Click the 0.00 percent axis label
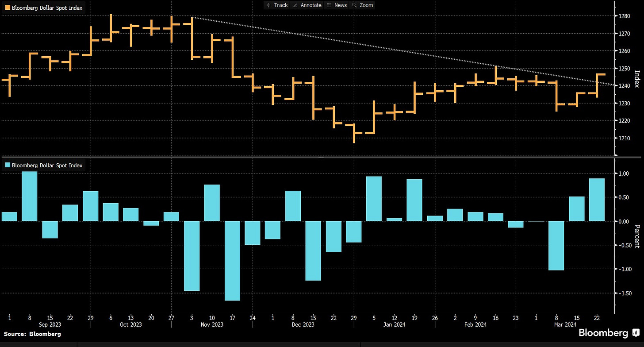The height and width of the screenshot is (347, 644). pyautogui.click(x=624, y=221)
